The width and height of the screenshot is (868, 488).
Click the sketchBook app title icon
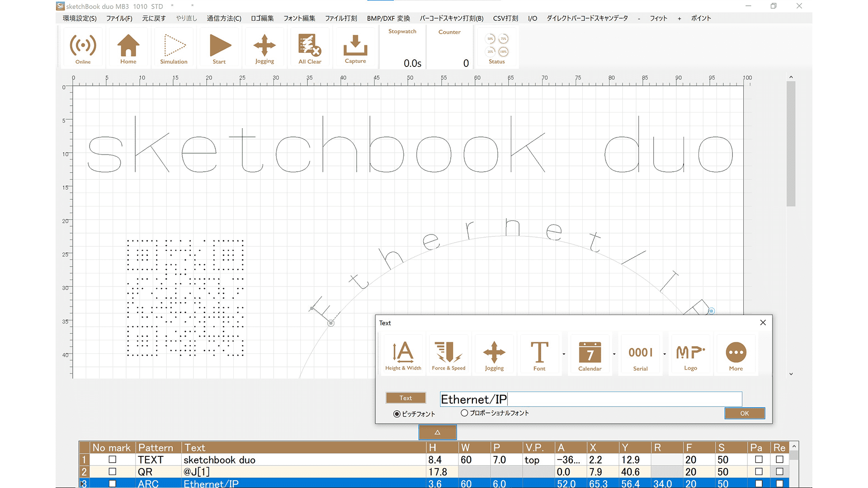pyautogui.click(x=60, y=6)
